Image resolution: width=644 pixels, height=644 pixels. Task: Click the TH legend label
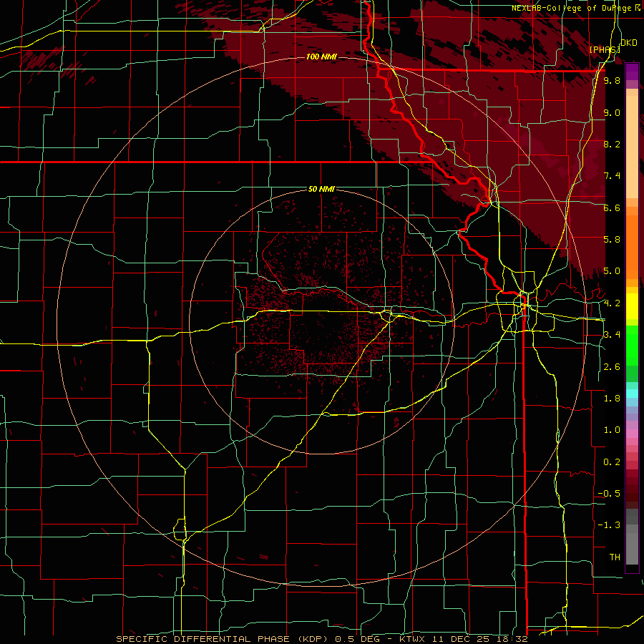click(615, 557)
